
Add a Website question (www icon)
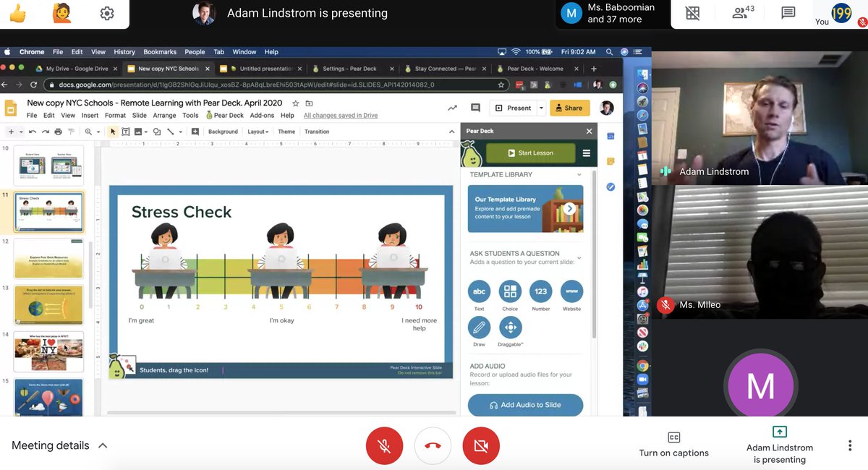coord(571,291)
